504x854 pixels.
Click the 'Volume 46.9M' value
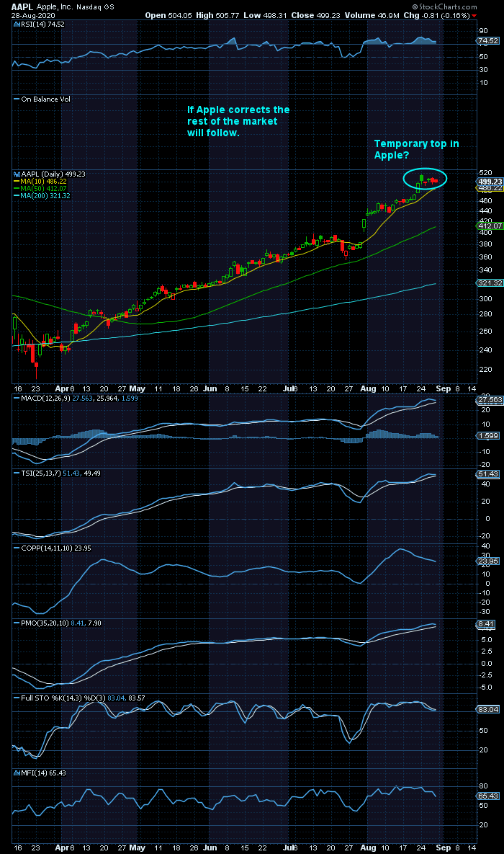click(372, 16)
